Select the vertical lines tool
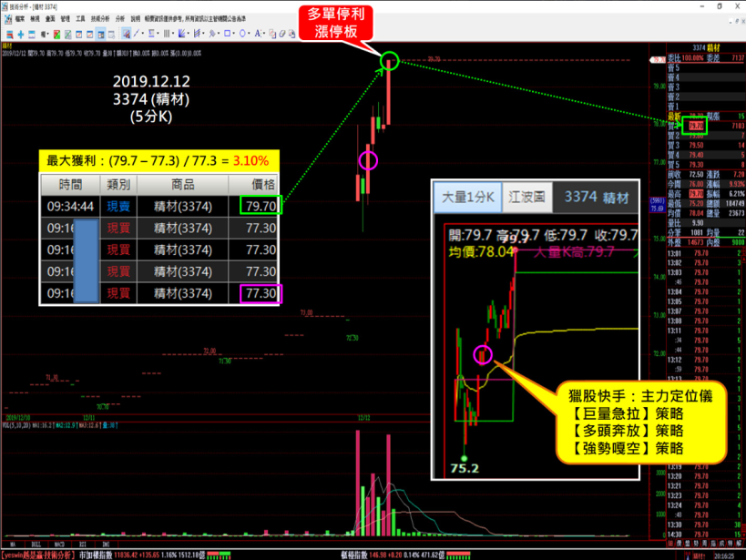Screen dimensions: 746x560 167,34
